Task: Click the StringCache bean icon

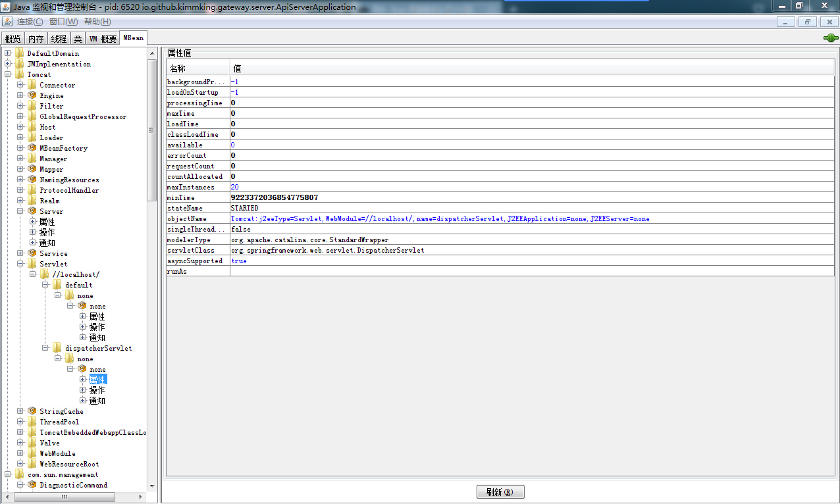Action: pyautogui.click(x=32, y=411)
